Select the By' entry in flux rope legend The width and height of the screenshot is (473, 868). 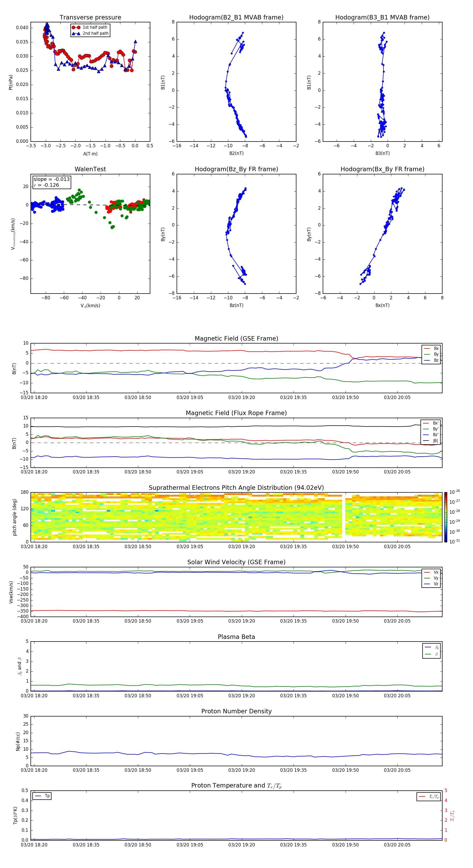(431, 429)
